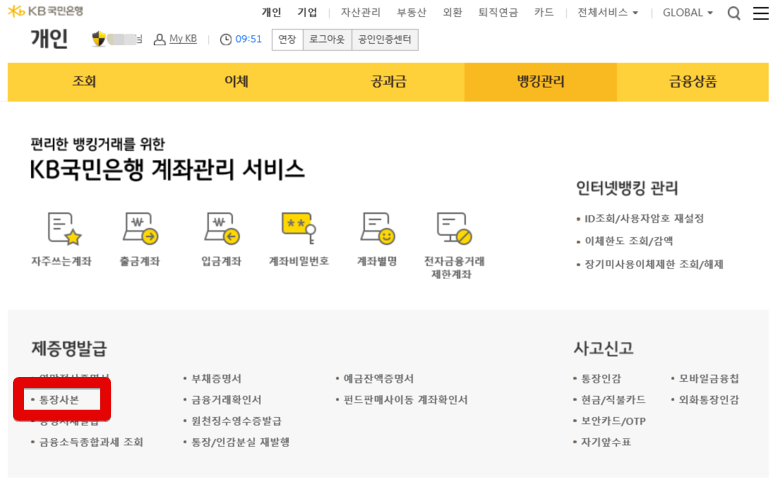Open the 금융거래확인서 link

click(226, 400)
